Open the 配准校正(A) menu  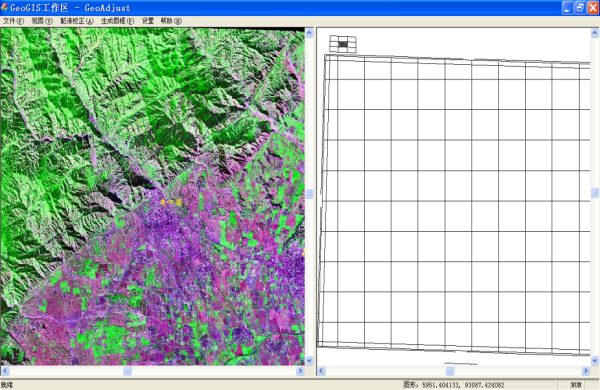pos(77,21)
